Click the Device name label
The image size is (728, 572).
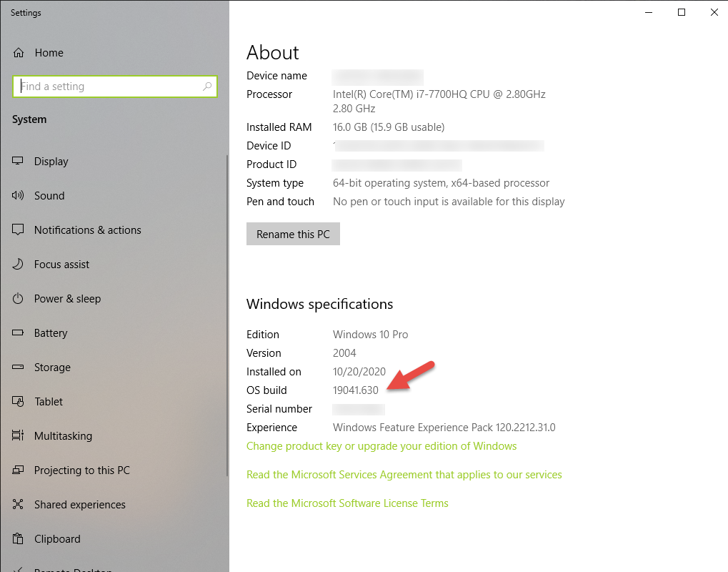276,76
